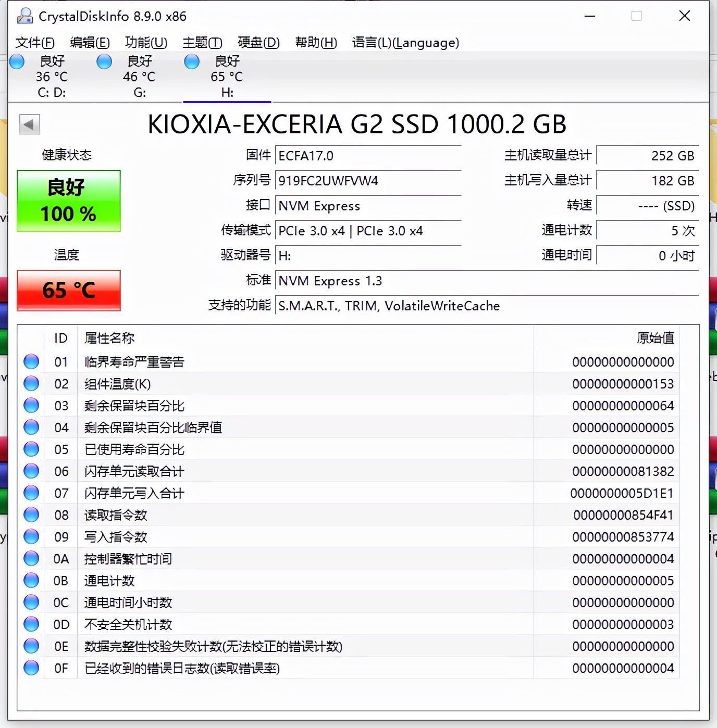Click the red 65 °C temperature box
717x728 pixels.
coord(68,291)
